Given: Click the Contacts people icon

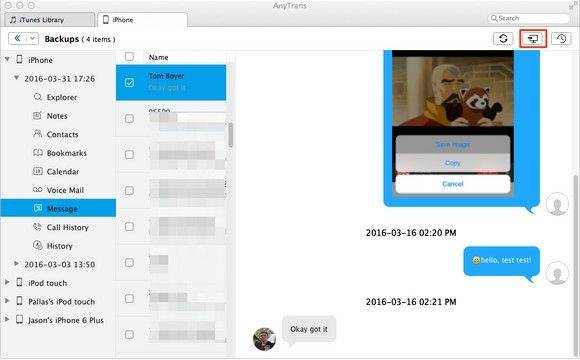Looking at the screenshot, I should [37, 134].
